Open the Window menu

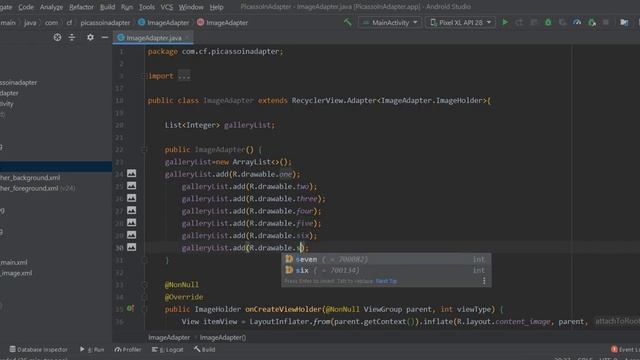click(191, 7)
